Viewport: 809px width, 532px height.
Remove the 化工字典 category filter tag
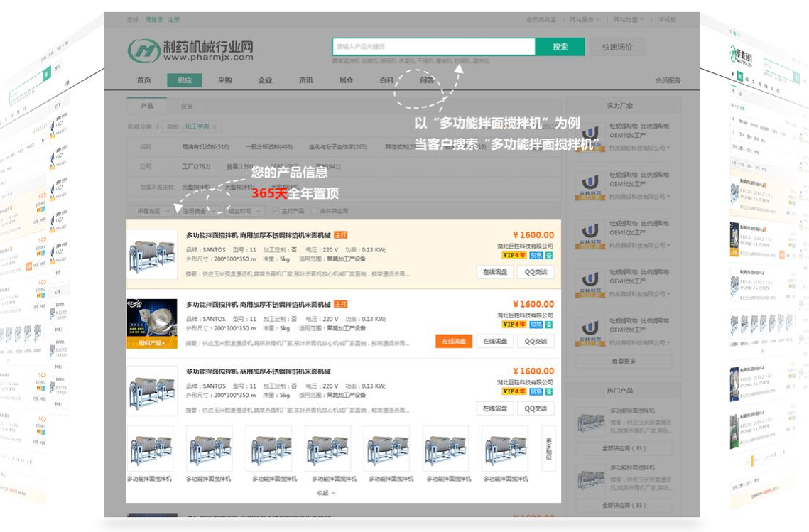pyautogui.click(x=214, y=126)
